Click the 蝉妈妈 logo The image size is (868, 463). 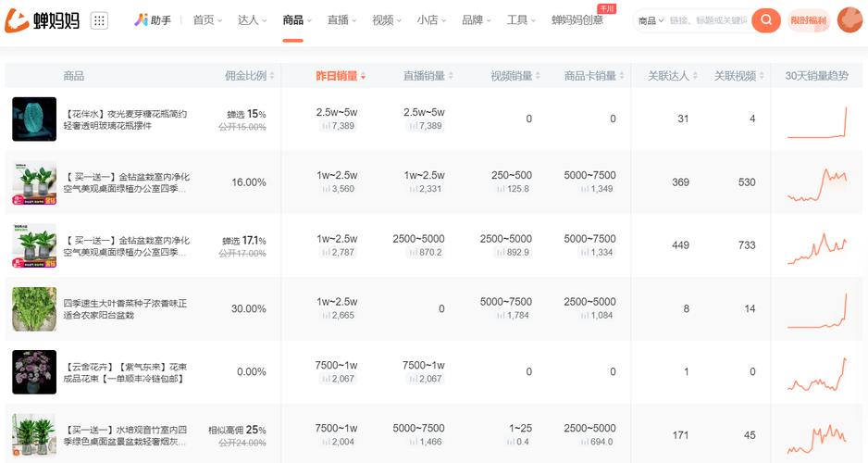(43, 19)
